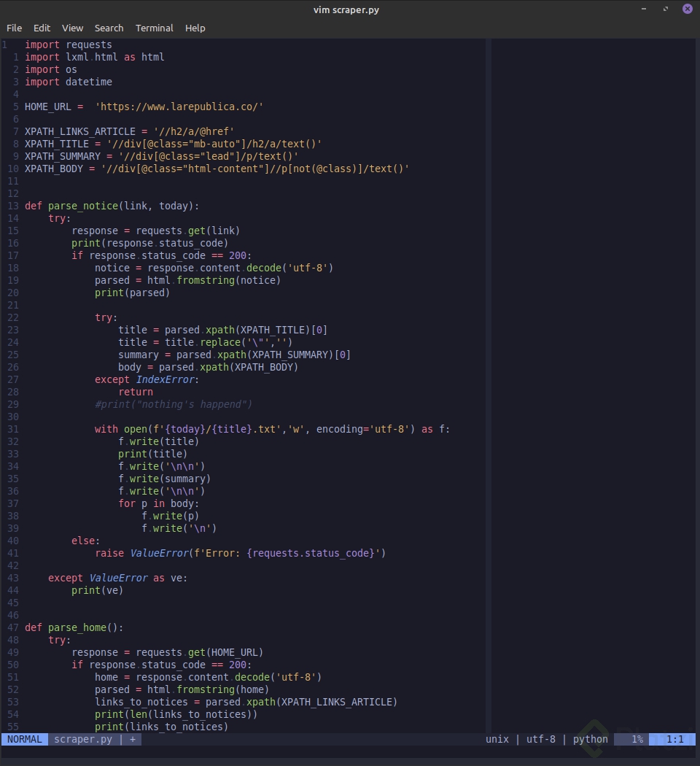700x766 pixels.
Task: Click 'f.write(title)' line
Action: tap(159, 441)
